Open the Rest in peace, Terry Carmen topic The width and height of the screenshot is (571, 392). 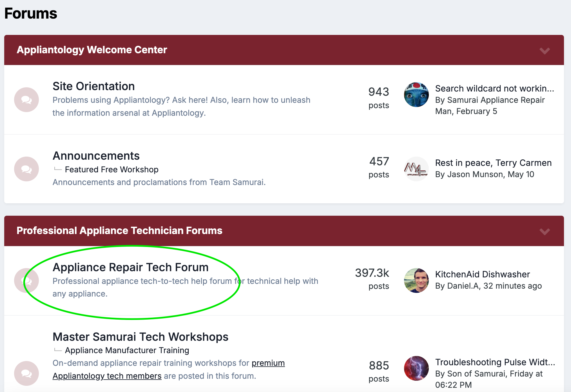(493, 163)
